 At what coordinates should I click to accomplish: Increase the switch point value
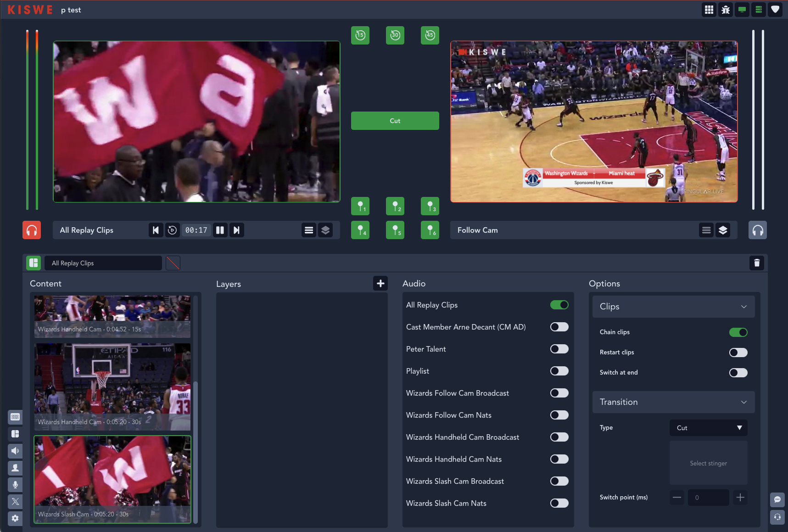[x=740, y=498]
